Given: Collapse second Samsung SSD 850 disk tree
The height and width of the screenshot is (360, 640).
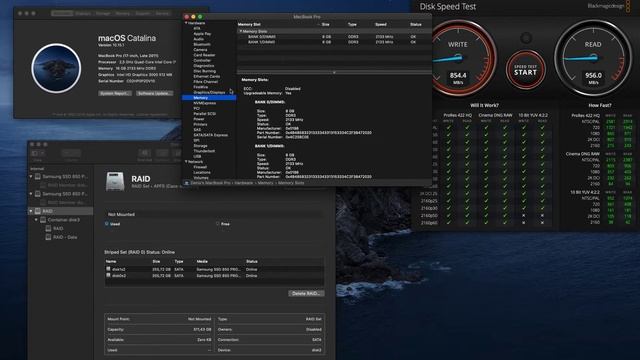Looking at the screenshot, I should pyautogui.click(x=31, y=194).
